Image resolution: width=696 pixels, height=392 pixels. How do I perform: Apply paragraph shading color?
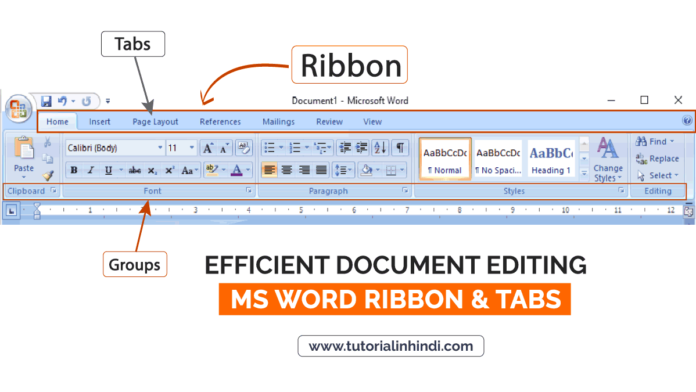point(366,170)
